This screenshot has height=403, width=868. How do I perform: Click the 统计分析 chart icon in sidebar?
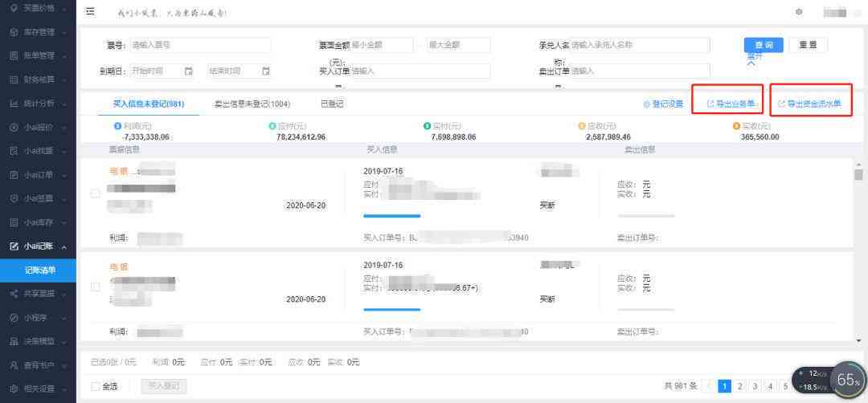pos(14,104)
